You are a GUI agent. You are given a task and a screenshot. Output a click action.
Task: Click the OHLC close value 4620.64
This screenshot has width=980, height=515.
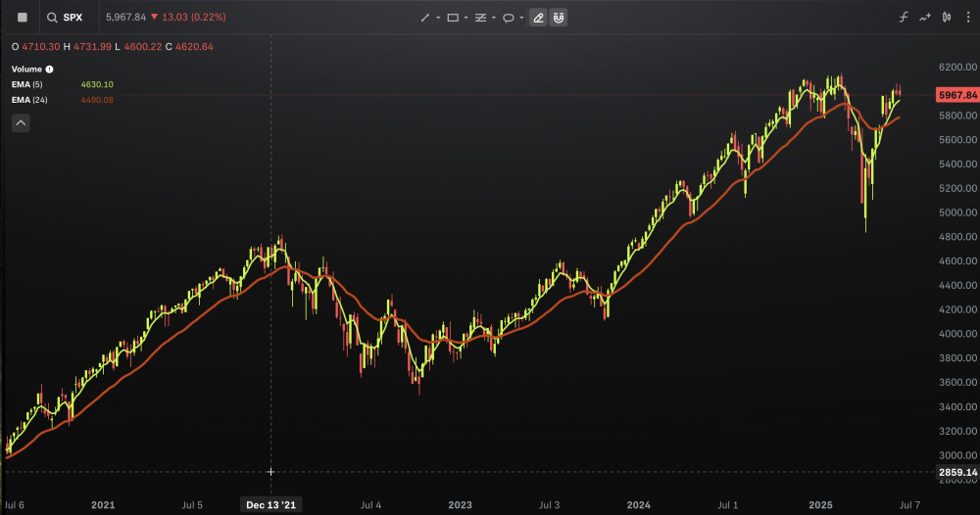pos(194,47)
